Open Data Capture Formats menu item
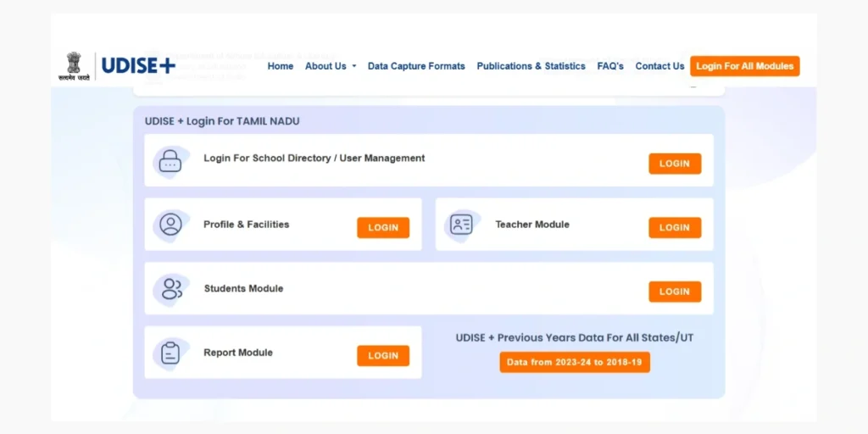 (x=416, y=66)
